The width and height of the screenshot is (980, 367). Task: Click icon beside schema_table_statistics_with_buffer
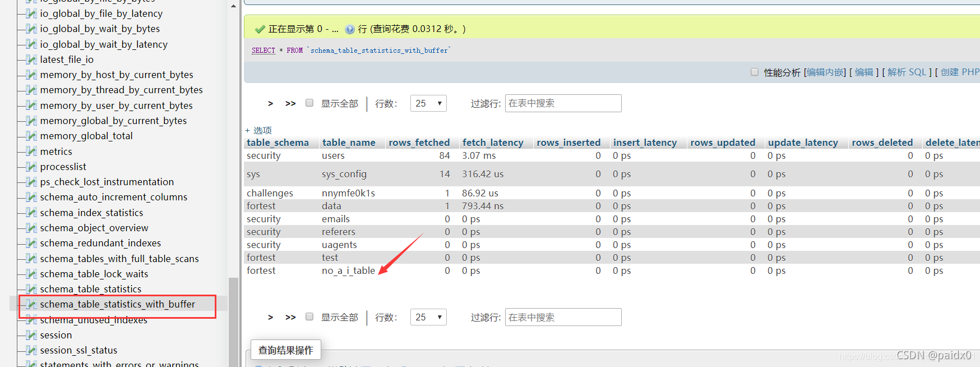click(x=32, y=304)
